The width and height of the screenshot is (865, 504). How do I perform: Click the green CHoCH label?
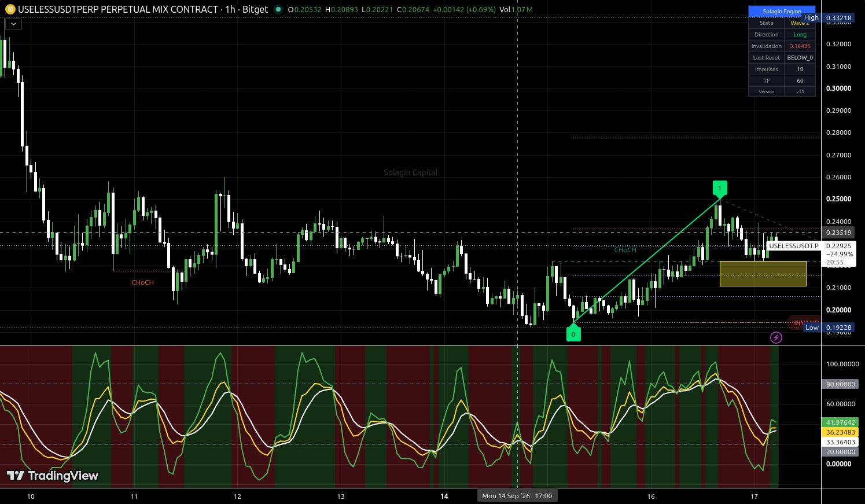pos(625,250)
